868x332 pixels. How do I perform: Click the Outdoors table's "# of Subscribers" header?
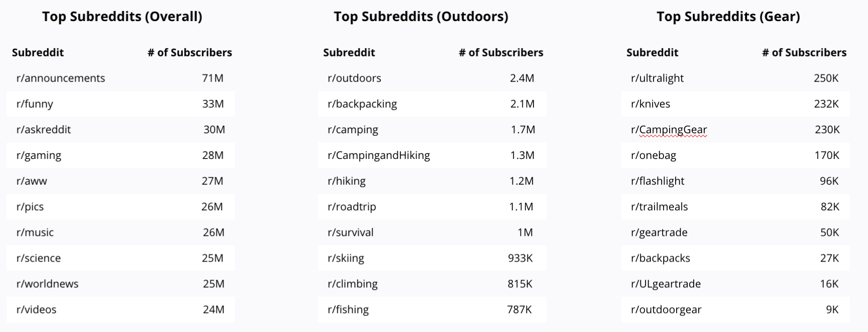click(x=500, y=52)
